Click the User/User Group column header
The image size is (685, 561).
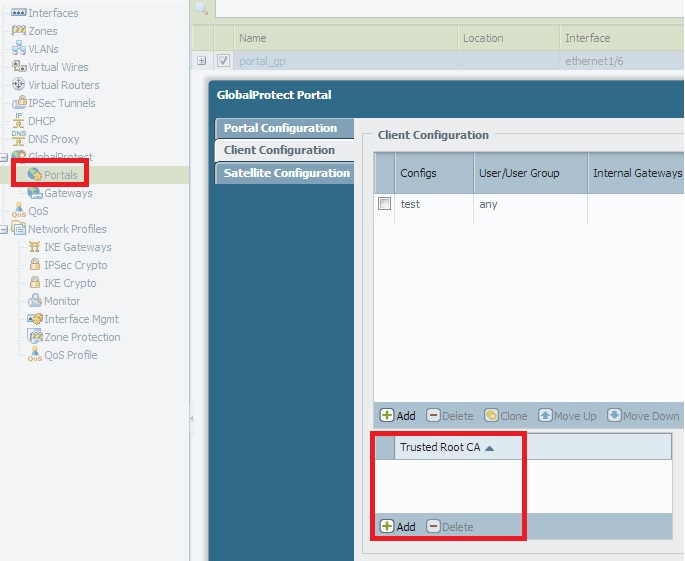531,173
